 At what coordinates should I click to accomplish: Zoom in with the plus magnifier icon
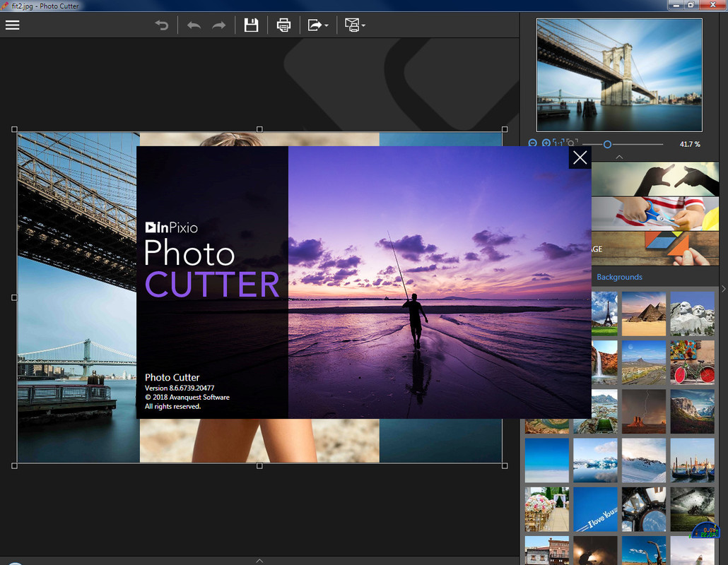546,143
